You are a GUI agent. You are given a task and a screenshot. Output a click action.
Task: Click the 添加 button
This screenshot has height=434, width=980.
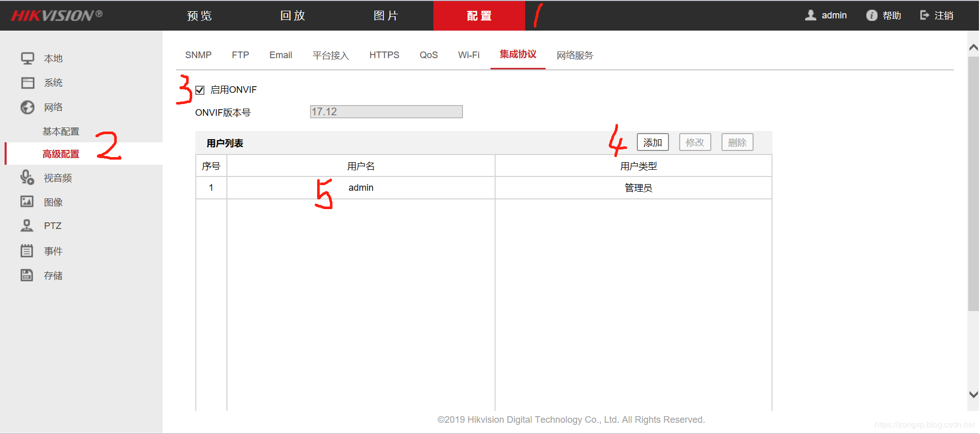(x=653, y=142)
